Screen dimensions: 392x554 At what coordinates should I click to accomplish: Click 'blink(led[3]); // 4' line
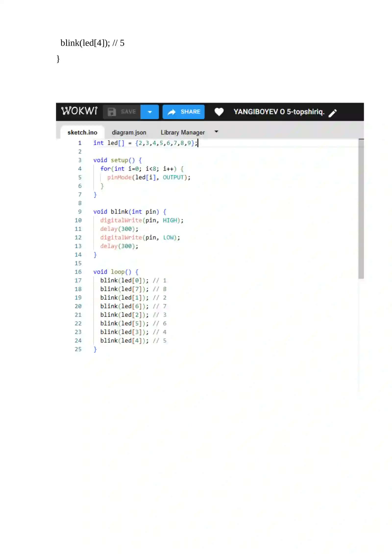click(x=133, y=332)
